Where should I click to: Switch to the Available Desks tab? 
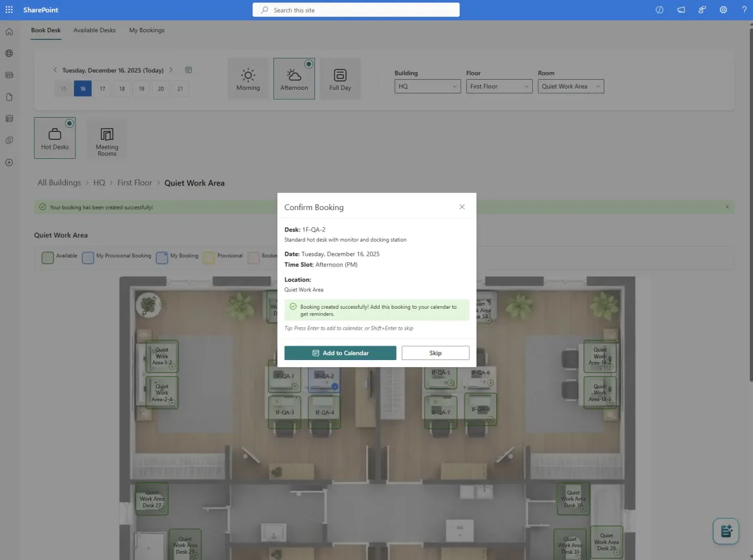pos(94,30)
